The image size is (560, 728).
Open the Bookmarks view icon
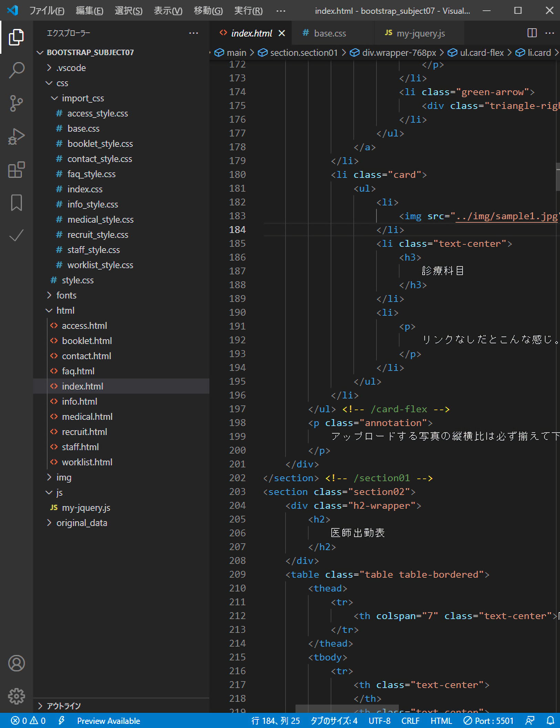pyautogui.click(x=16, y=203)
